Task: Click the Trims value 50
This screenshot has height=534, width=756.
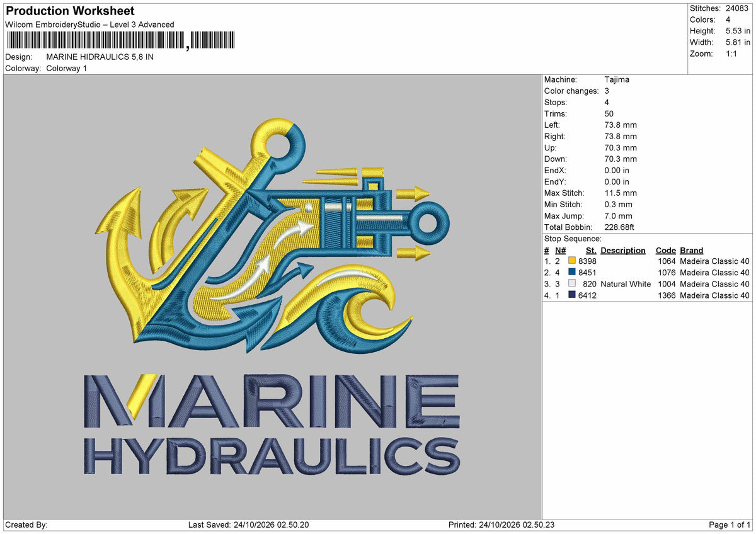Action: pyautogui.click(x=609, y=113)
